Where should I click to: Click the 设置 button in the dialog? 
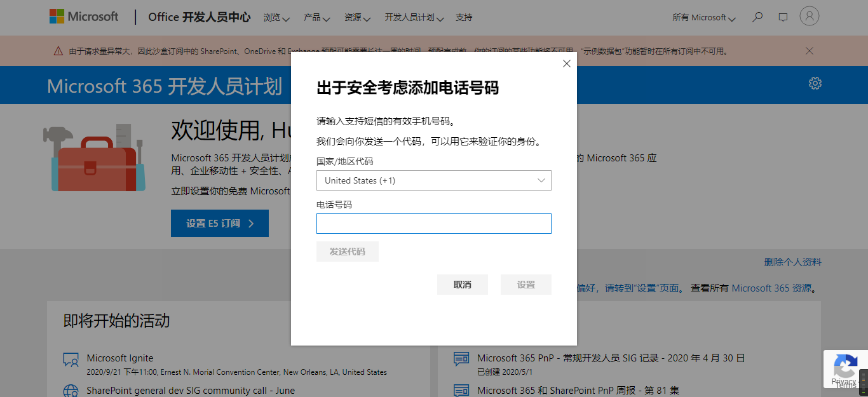(x=526, y=285)
